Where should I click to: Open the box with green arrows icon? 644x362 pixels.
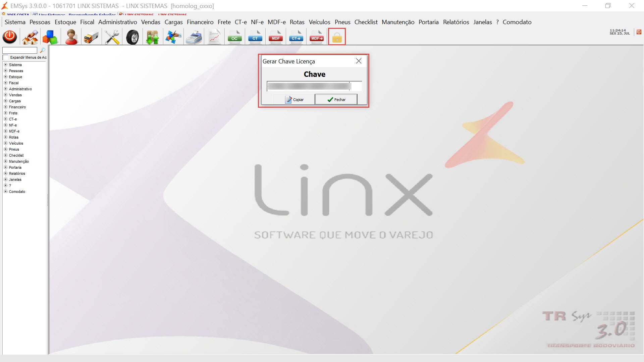153,37
